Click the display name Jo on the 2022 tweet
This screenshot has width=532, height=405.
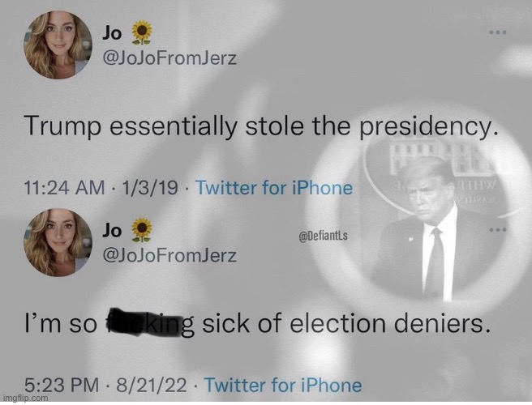pos(114,232)
